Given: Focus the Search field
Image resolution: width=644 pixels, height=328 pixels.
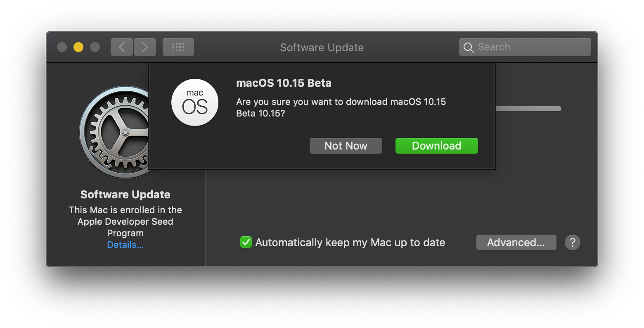Looking at the screenshot, I should pyautogui.click(x=525, y=47).
